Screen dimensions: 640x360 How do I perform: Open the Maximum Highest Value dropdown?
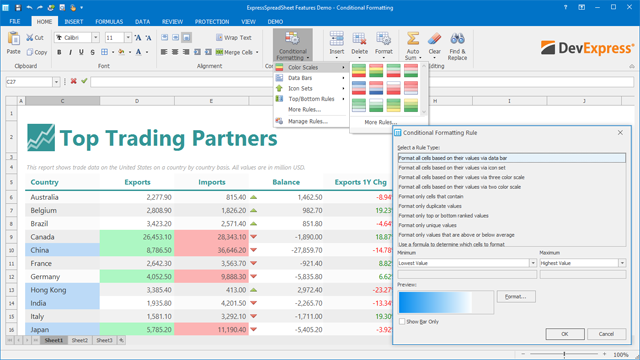622,263
